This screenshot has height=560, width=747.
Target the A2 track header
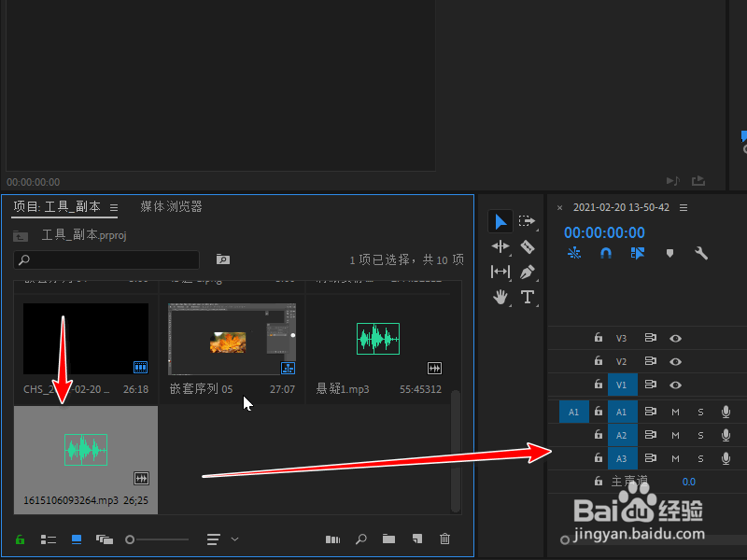pos(623,435)
